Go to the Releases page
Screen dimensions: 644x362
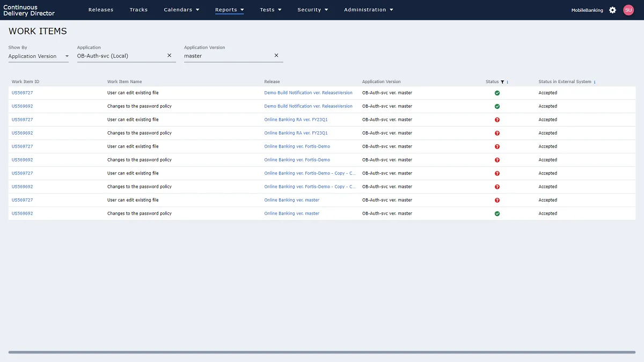[x=101, y=10]
